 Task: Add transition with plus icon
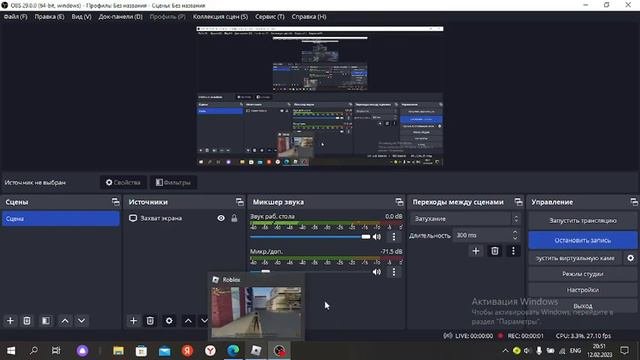point(476,251)
